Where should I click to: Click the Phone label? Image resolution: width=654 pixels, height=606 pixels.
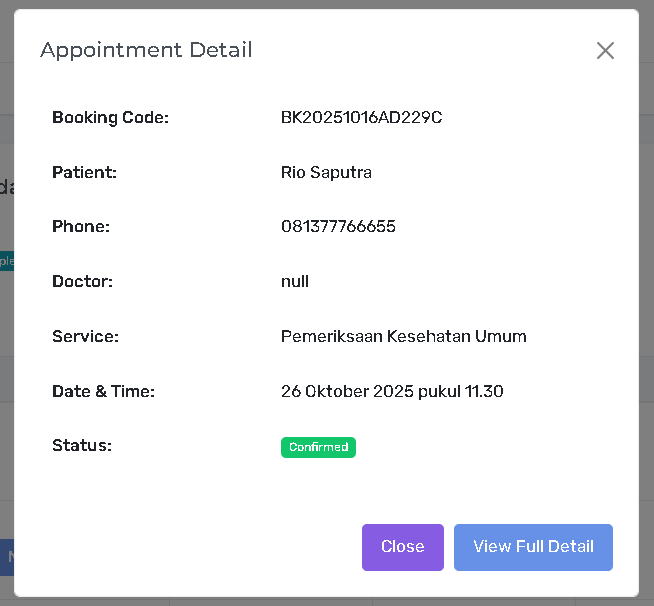pyautogui.click(x=81, y=227)
